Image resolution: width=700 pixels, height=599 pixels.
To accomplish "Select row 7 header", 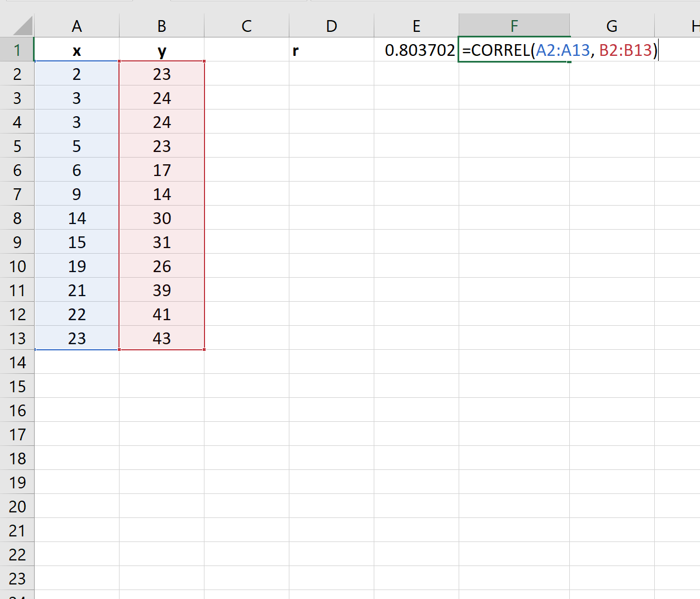I will pyautogui.click(x=17, y=194).
